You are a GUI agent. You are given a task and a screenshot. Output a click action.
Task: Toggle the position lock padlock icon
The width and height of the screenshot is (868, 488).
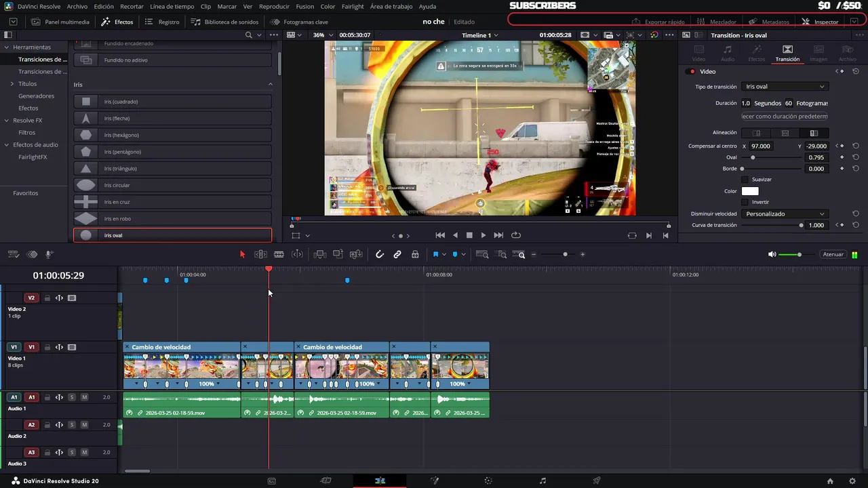click(415, 254)
